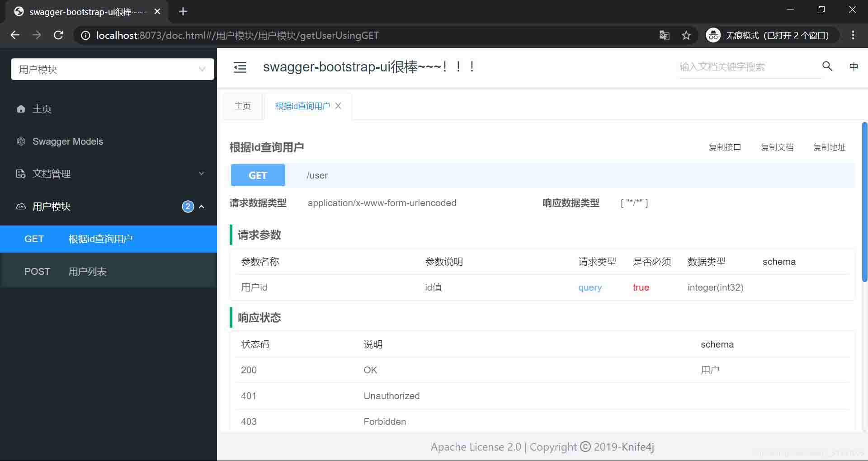Click the browser forward arrow
The width and height of the screenshot is (868, 461).
pyautogui.click(x=37, y=35)
